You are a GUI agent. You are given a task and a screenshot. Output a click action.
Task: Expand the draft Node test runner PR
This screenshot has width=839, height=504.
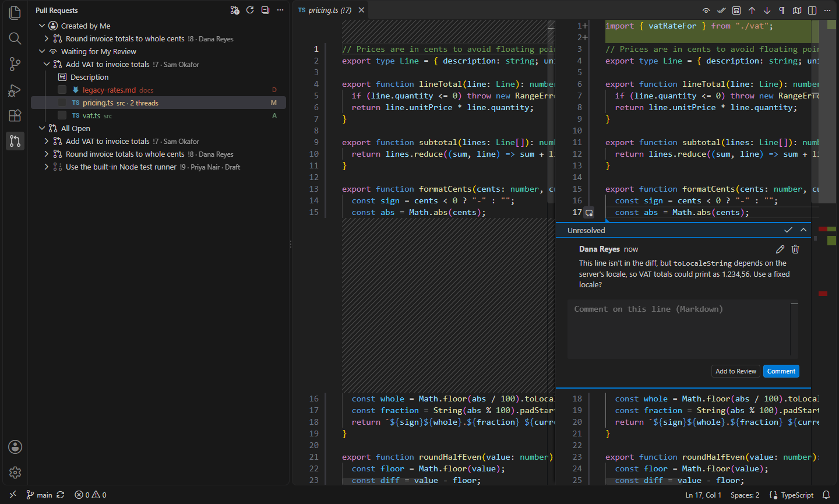pos(47,167)
